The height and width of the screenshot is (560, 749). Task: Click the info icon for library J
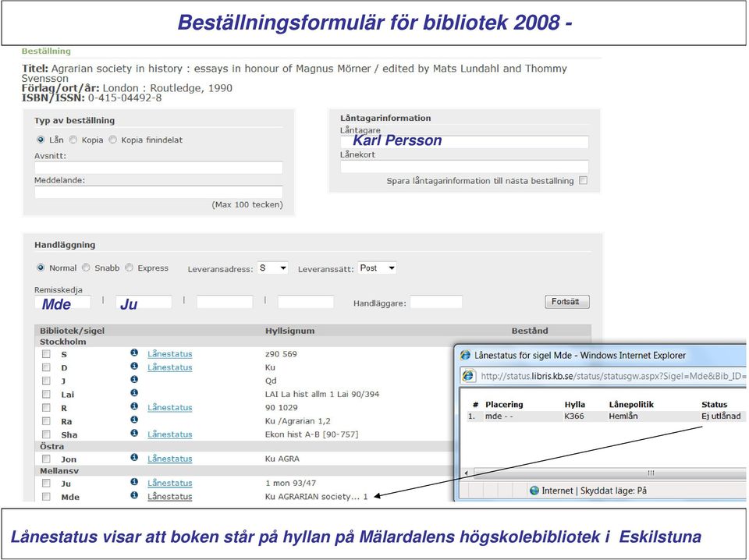click(x=134, y=380)
